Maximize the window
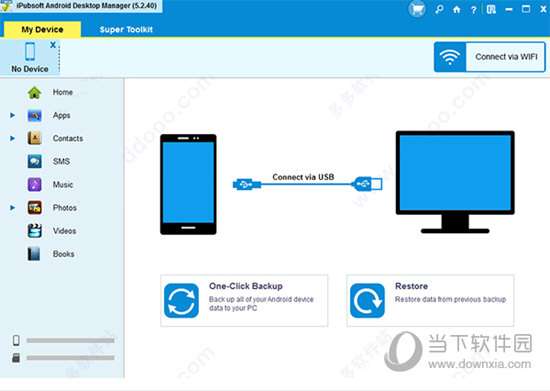Screen dimensions: 550x391 coord(526,9)
